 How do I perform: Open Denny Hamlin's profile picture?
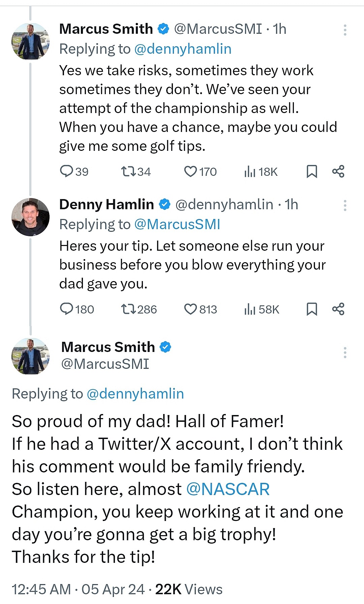point(30,217)
